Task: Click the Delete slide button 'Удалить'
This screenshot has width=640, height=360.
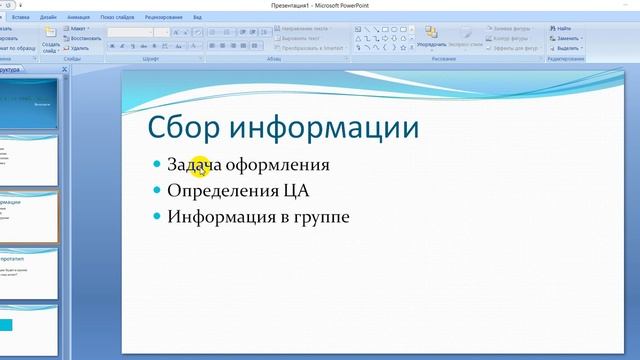Action: point(76,48)
